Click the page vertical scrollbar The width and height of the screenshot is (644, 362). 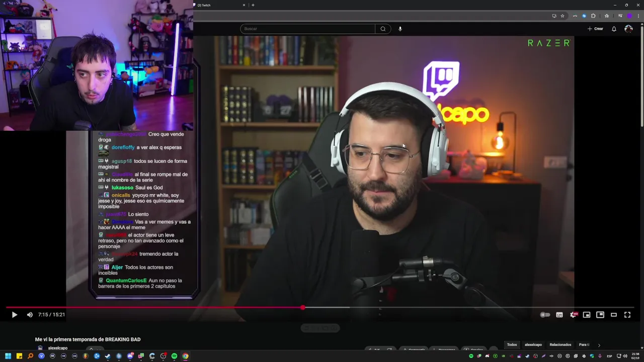click(641, 75)
